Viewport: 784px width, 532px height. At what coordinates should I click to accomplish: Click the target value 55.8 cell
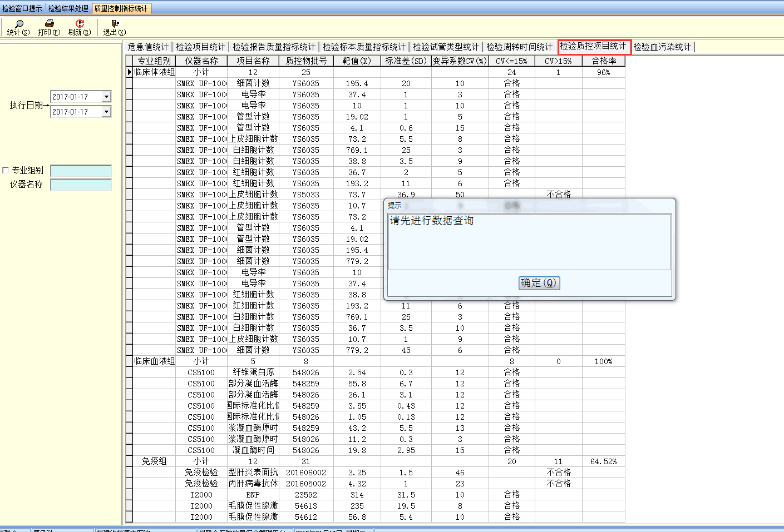point(357,384)
